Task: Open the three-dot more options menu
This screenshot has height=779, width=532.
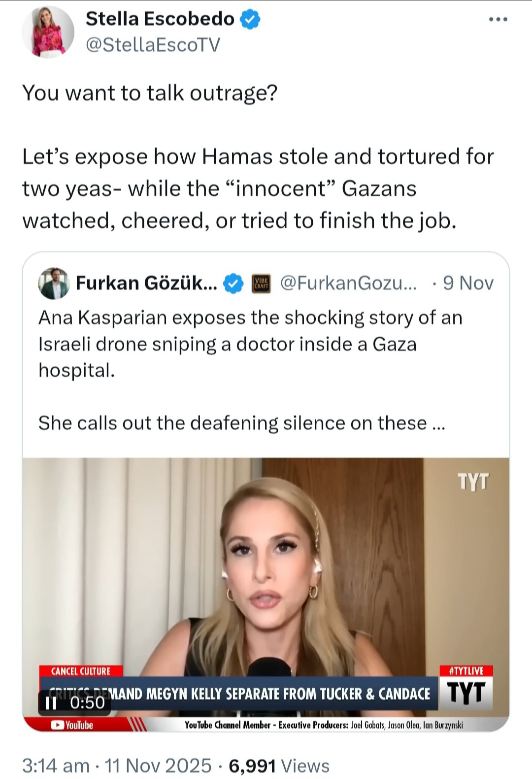Action: [x=498, y=19]
